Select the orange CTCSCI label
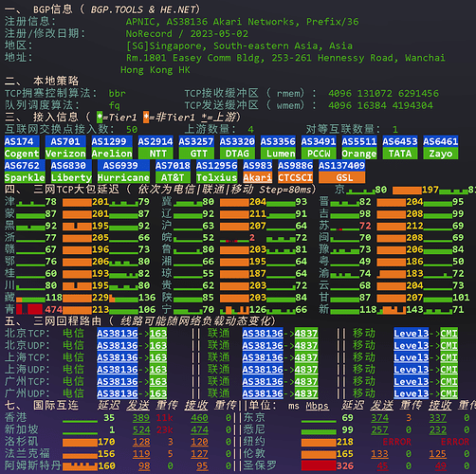The width and height of the screenshot is (476, 474). (x=295, y=177)
